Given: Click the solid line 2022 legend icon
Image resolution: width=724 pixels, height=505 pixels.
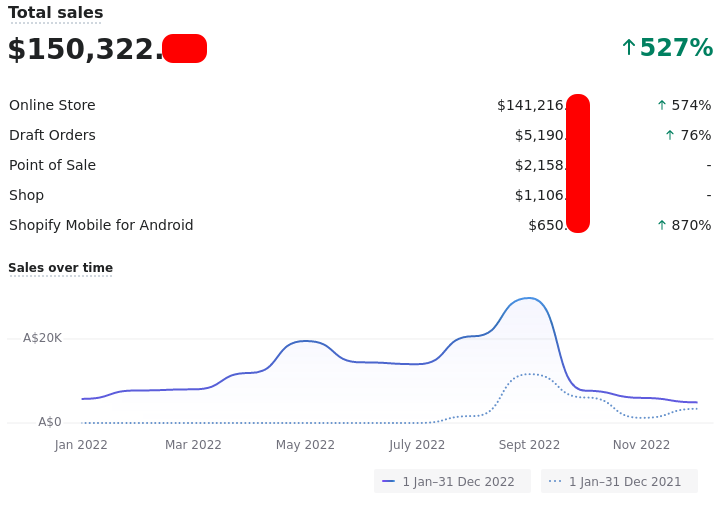Looking at the screenshot, I should tap(388, 482).
